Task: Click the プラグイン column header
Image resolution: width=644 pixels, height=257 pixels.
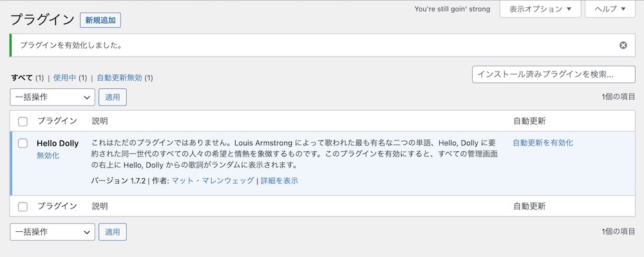Action: pos(57,121)
